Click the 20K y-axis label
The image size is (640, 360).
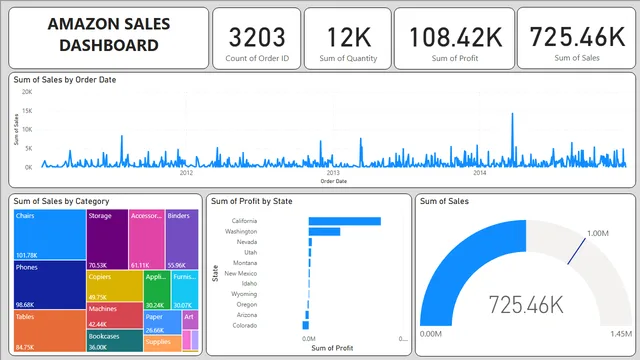[x=27, y=92]
